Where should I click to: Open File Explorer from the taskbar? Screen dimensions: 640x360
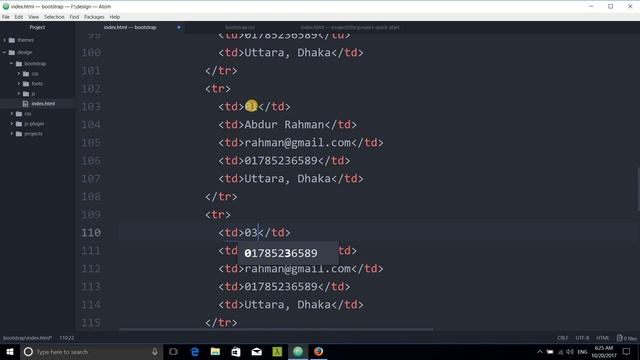(x=215, y=351)
